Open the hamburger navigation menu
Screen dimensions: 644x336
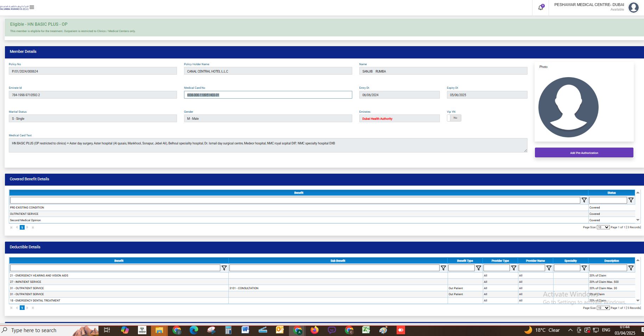[x=32, y=7]
